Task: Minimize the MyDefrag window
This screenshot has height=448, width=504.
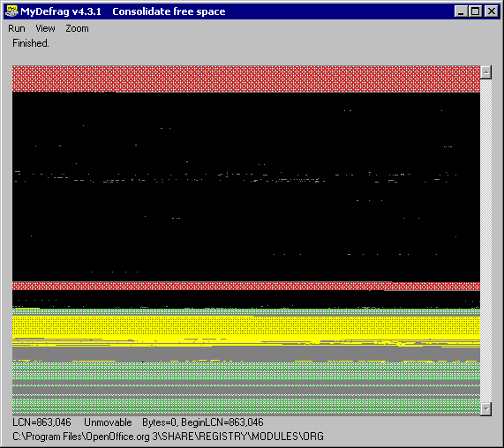Action: [461, 11]
